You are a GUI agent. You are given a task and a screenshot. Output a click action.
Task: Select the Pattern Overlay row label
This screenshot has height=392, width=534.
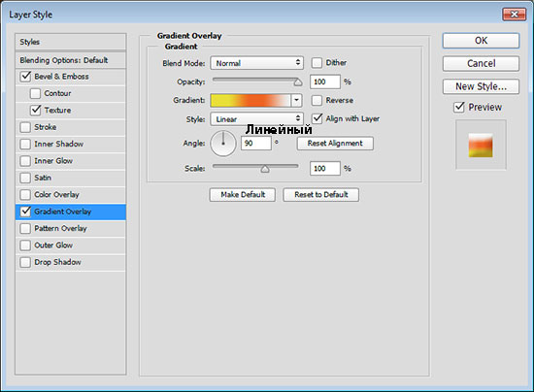pyautogui.click(x=60, y=228)
